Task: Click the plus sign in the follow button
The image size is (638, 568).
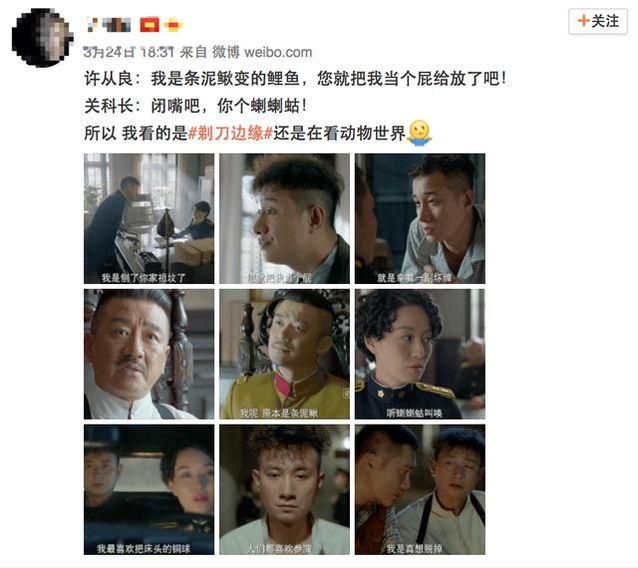Action: pyautogui.click(x=583, y=21)
